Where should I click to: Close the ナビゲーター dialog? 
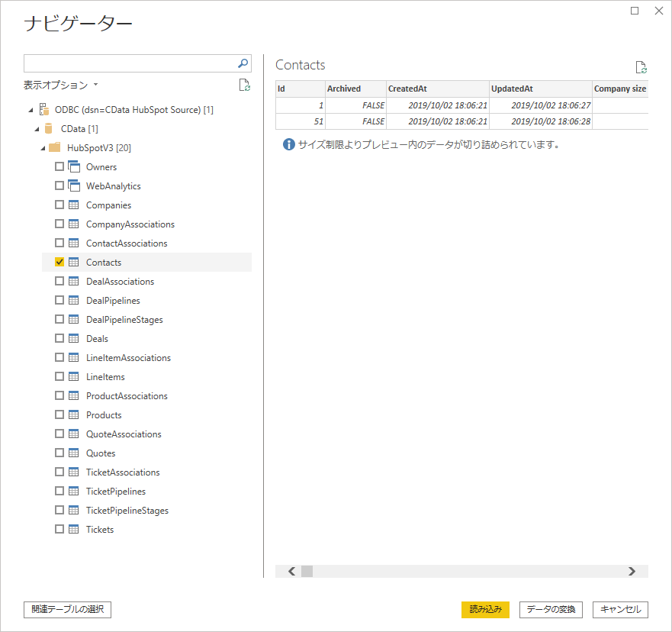[659, 11]
